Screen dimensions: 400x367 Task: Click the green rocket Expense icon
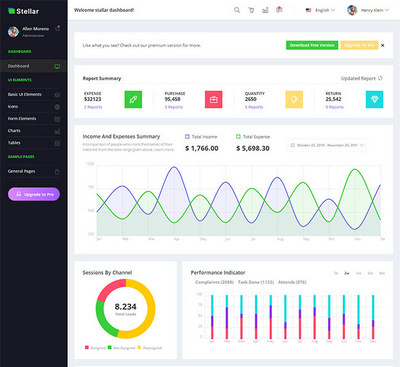[133, 99]
